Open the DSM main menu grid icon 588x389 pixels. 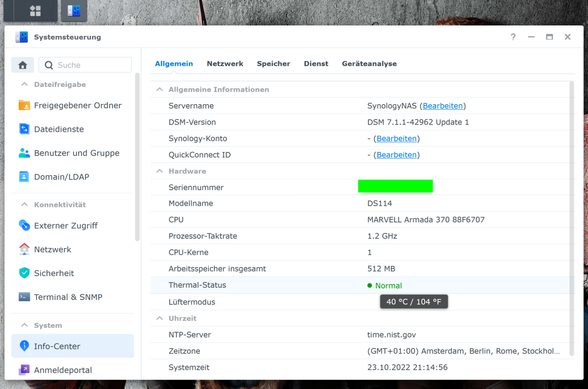(x=35, y=11)
